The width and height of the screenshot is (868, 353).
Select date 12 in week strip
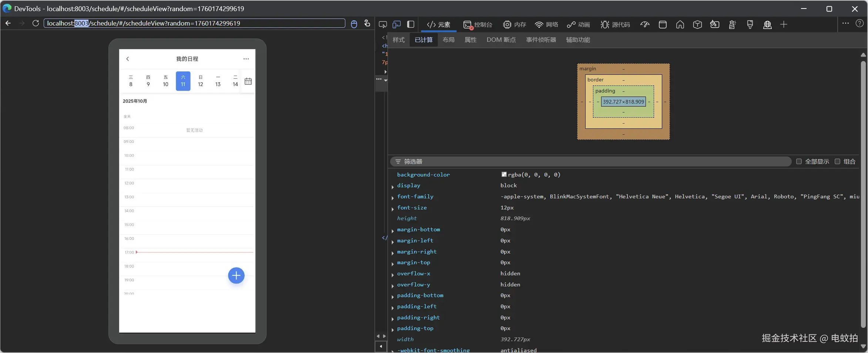coord(200,81)
